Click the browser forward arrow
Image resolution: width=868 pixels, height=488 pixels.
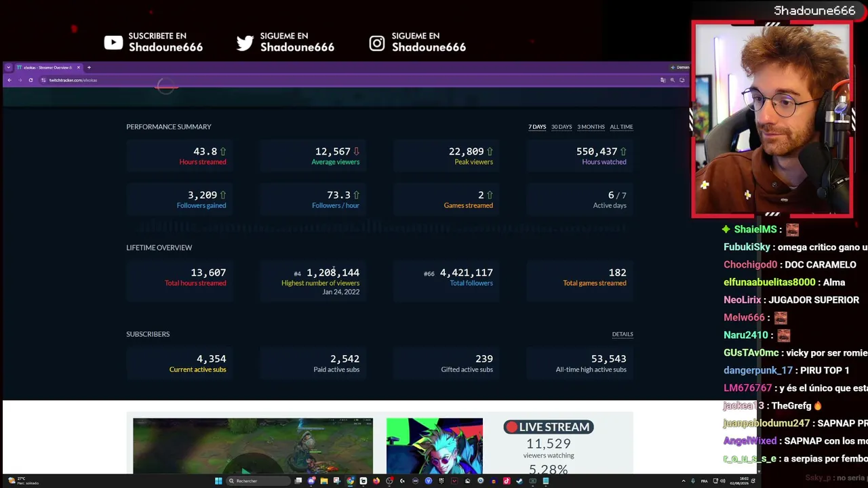[20, 80]
